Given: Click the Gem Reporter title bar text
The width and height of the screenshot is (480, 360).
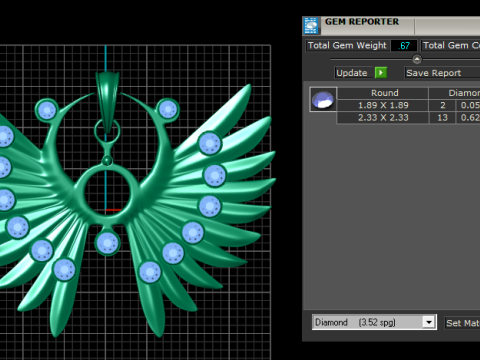Looking at the screenshot, I should coord(362,22).
